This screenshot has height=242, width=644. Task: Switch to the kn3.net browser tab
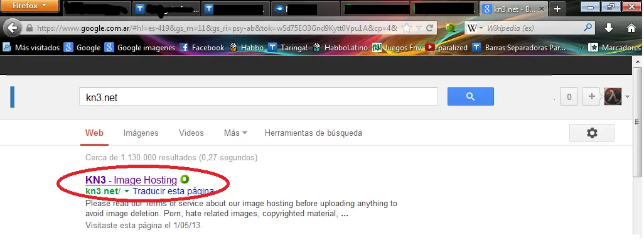click(x=514, y=9)
